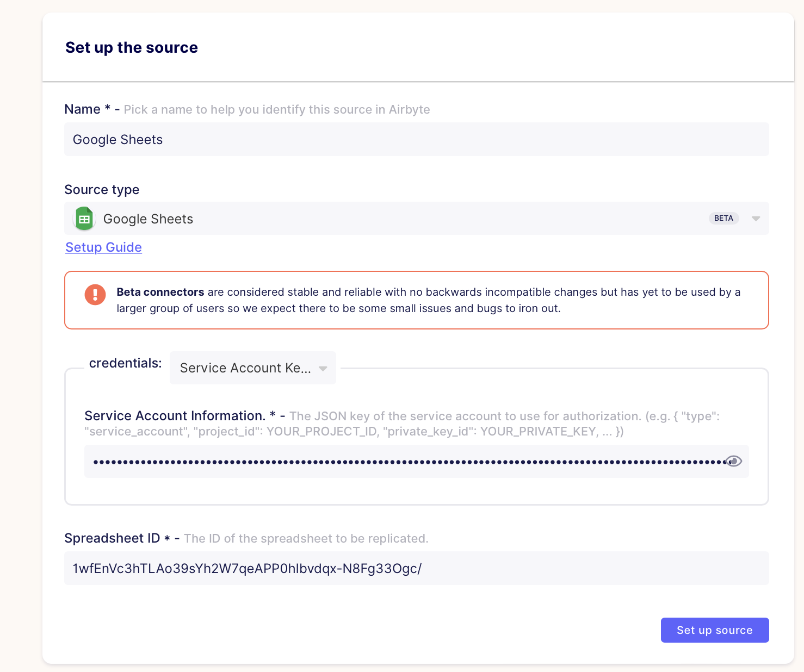804x672 pixels.
Task: Click the 'Beta connectors' bold text
Action: 160,292
